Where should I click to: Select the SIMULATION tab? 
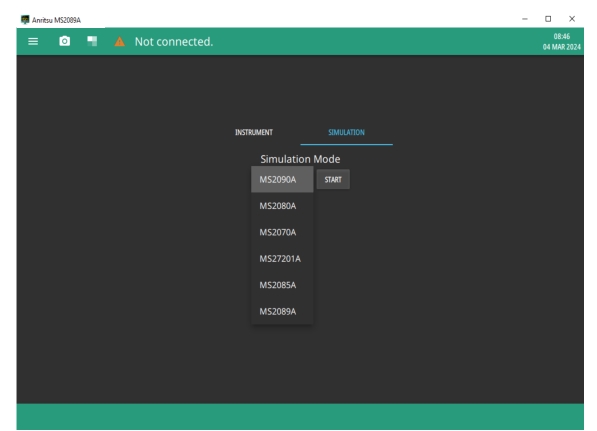pos(346,132)
